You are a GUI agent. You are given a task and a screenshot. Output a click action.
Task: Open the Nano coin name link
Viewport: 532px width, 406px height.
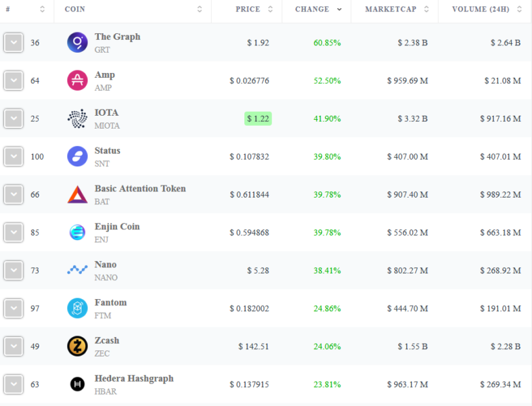point(106,264)
